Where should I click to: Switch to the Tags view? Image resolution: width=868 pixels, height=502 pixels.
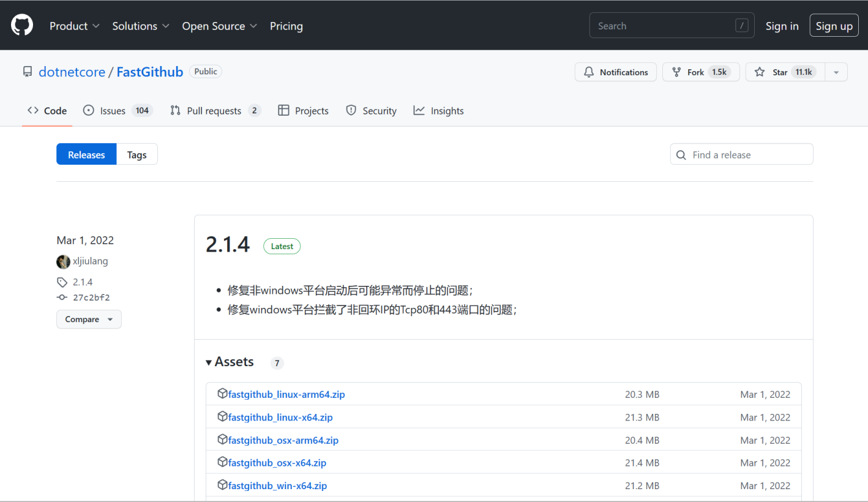pyautogui.click(x=137, y=154)
